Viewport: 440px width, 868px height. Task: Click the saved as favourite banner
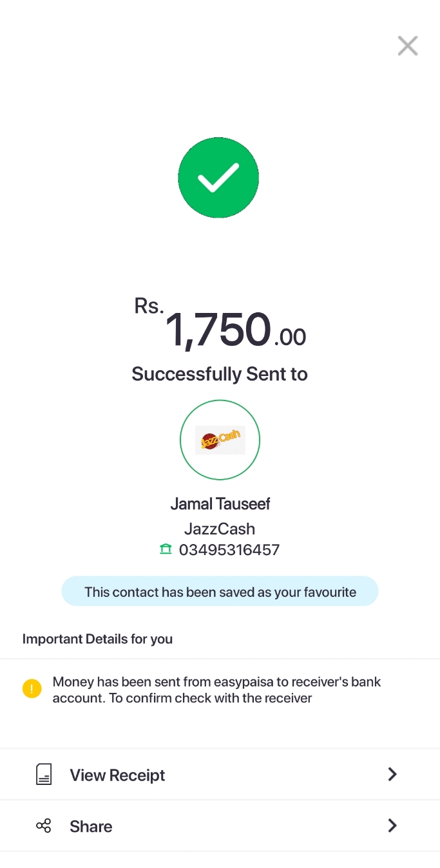[220, 592]
